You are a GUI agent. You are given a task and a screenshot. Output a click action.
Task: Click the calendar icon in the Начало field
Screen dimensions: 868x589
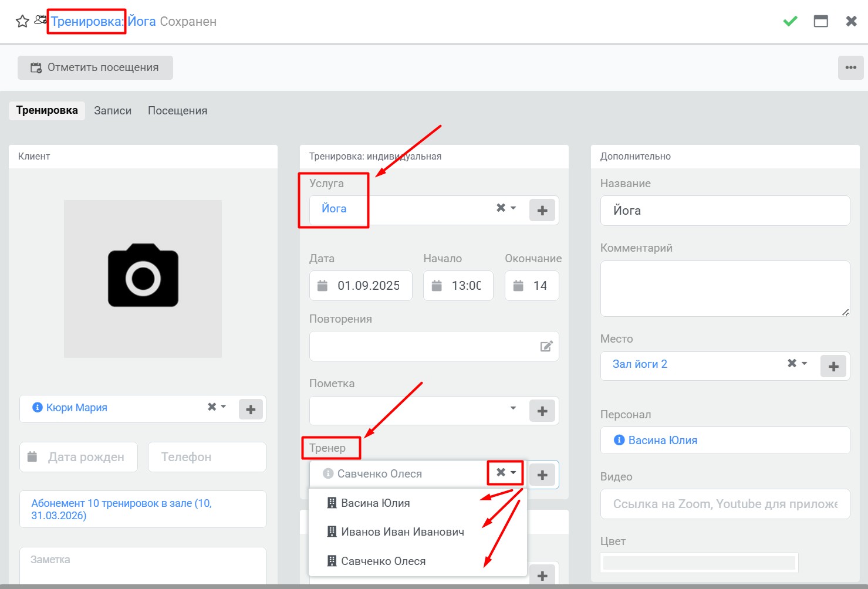coord(437,286)
